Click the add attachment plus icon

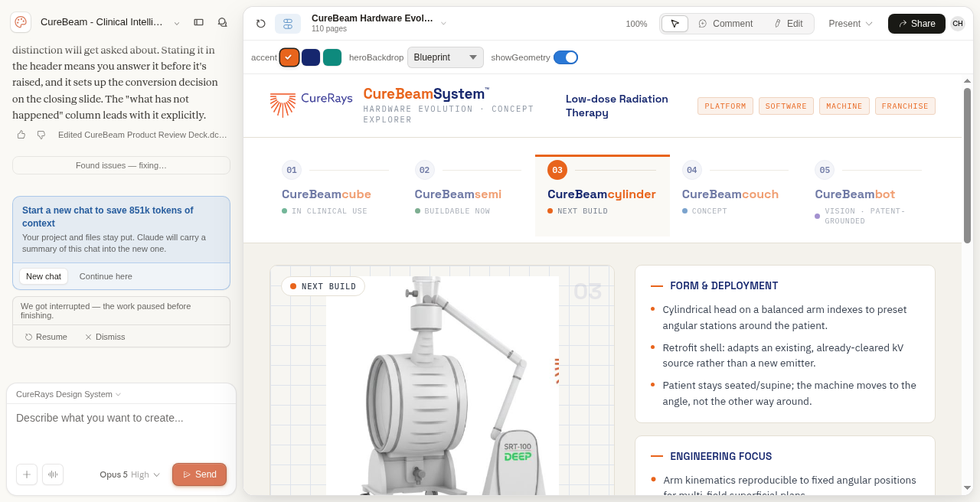pyautogui.click(x=27, y=474)
